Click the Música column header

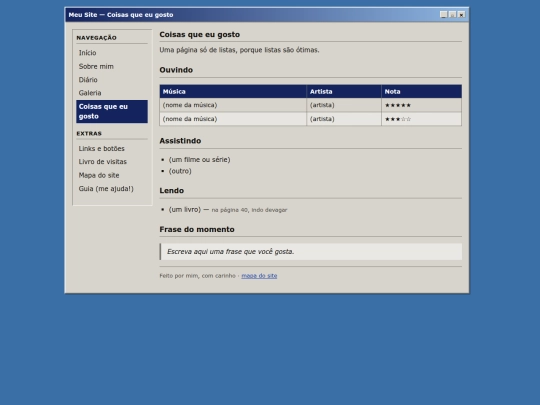(233, 92)
